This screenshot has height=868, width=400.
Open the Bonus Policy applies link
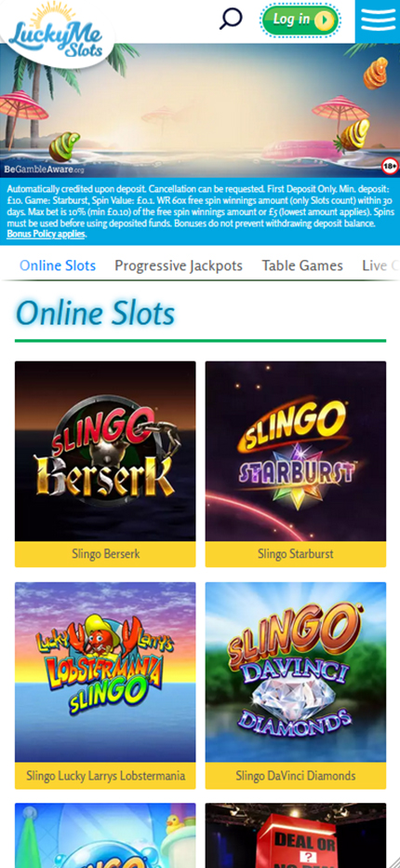click(46, 234)
